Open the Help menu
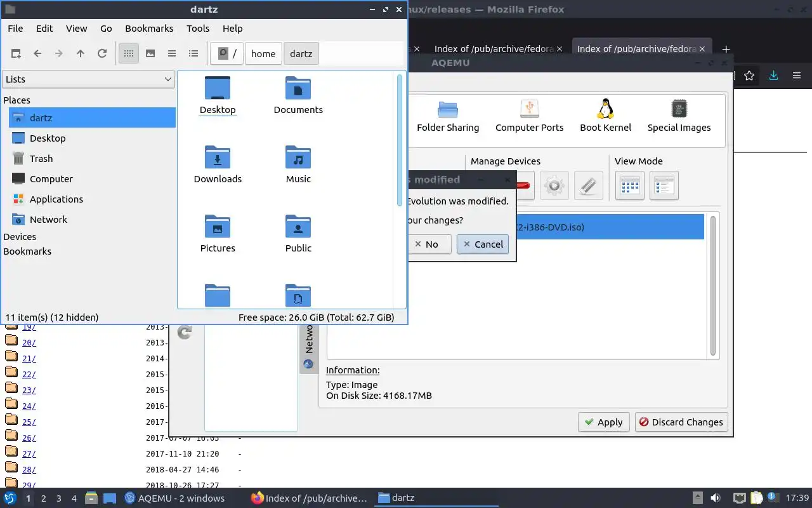Image resolution: width=812 pixels, height=508 pixels. pyautogui.click(x=233, y=29)
